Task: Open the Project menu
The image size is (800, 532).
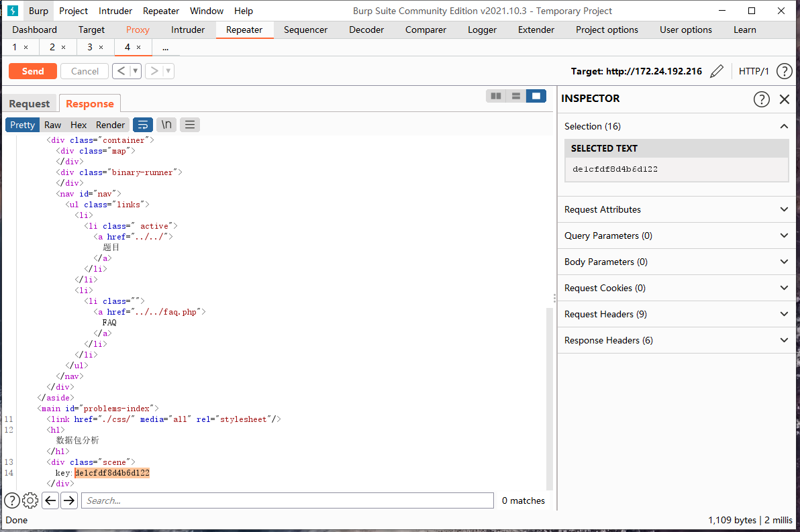Action: 73,11
